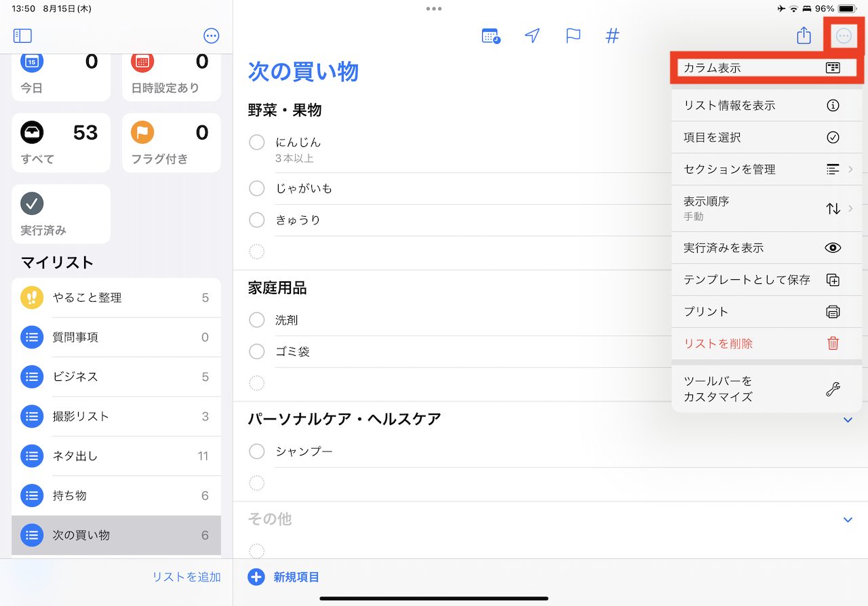The width and height of the screenshot is (868, 606).
Task: Tap the 質問事項 list icon
Action: [x=32, y=337]
